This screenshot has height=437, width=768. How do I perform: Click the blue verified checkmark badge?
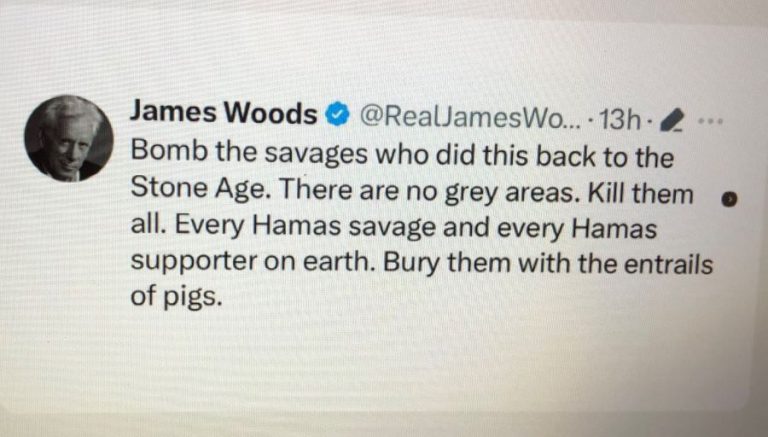pyautogui.click(x=337, y=115)
